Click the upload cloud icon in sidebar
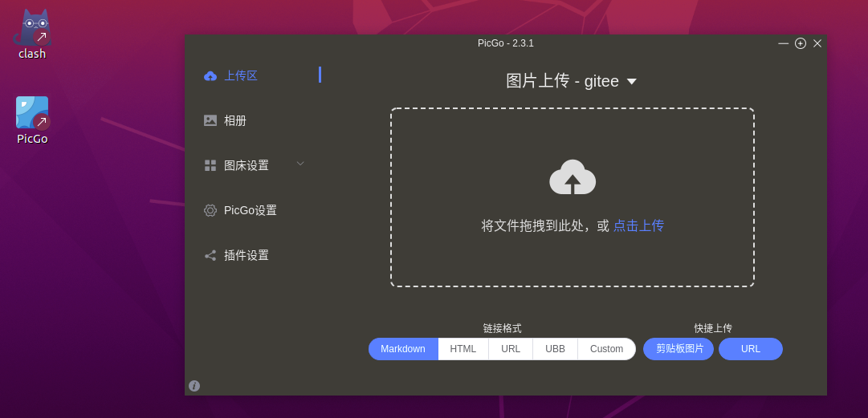The height and width of the screenshot is (418, 868). (x=210, y=76)
